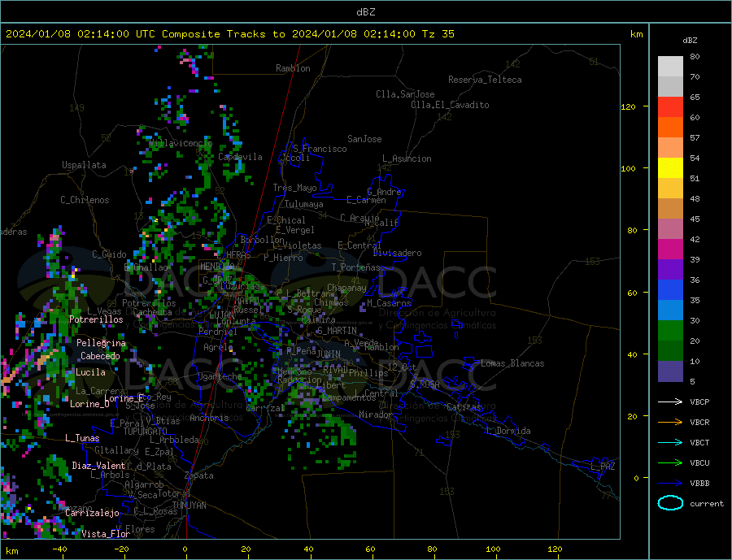Screen dimensions: 732x560
Task: Click the Diaz_Valent label
Action: [98, 466]
